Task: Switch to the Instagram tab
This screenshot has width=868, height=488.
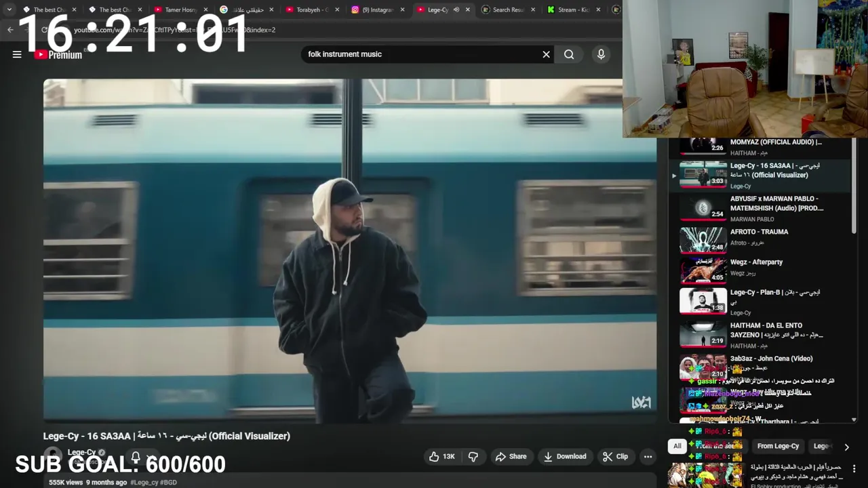Action: (377, 9)
